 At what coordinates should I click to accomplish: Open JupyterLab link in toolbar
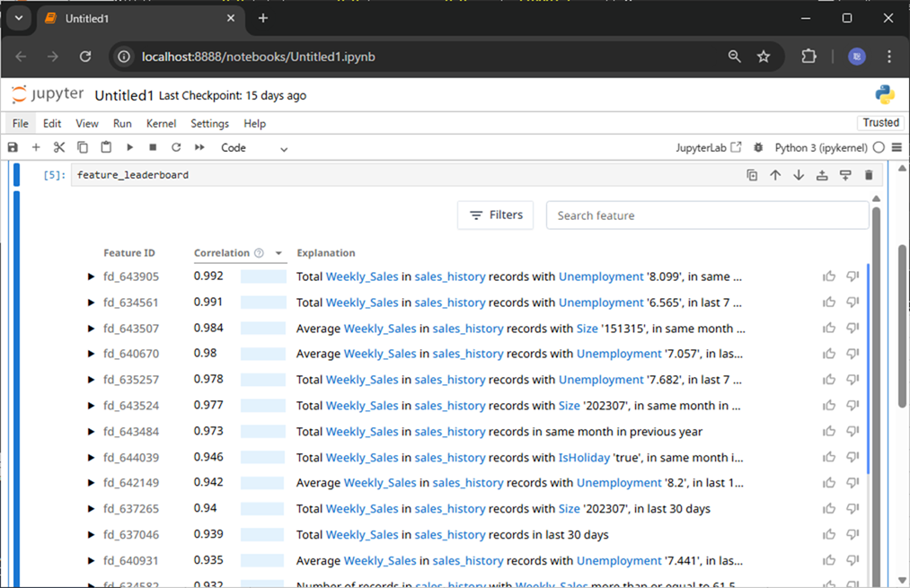[709, 147]
